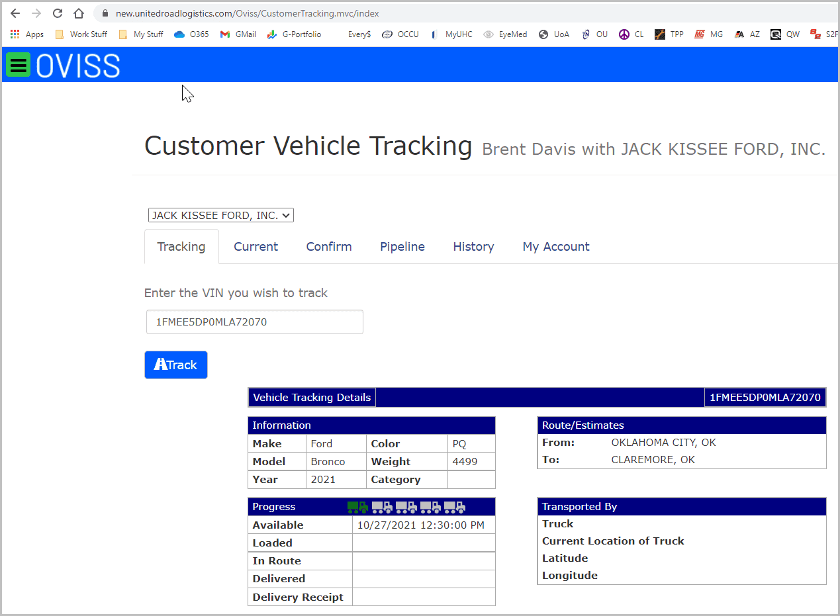The height and width of the screenshot is (616, 840).
Task: Click the Route/Estimates panel header
Action: point(682,425)
